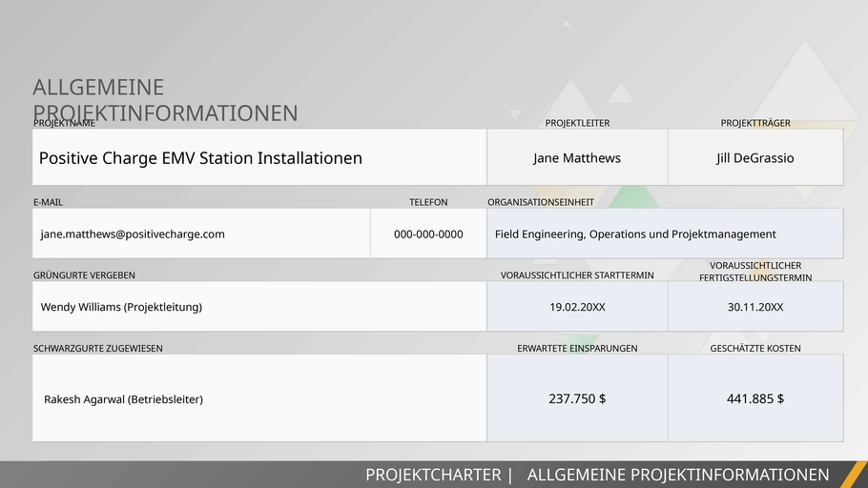
Task: Click the 'Wendy Williams (Projektleitung)' cell
Action: click(259, 307)
